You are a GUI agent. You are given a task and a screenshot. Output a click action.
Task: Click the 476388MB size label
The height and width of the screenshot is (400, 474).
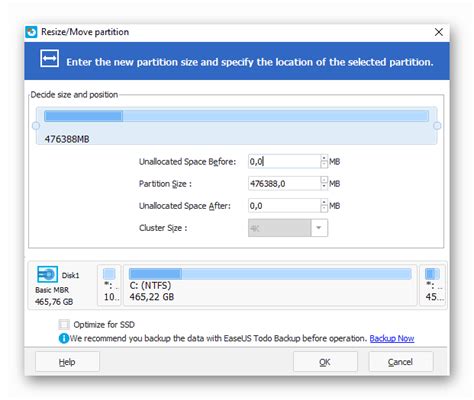click(67, 139)
